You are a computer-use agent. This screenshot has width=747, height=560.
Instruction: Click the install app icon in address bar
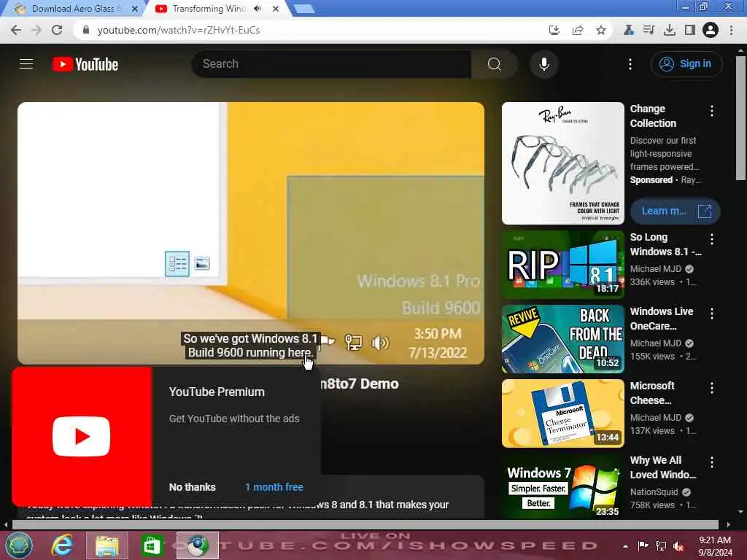click(x=554, y=30)
